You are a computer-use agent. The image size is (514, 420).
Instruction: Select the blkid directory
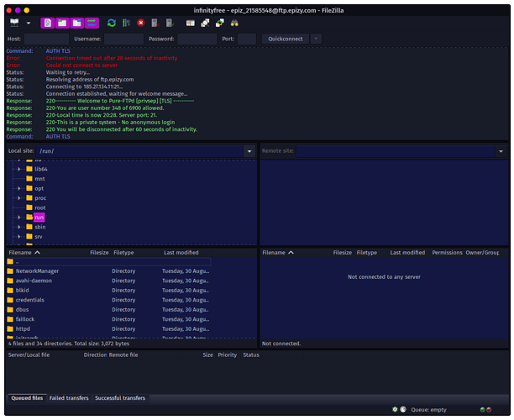tap(108, 291)
